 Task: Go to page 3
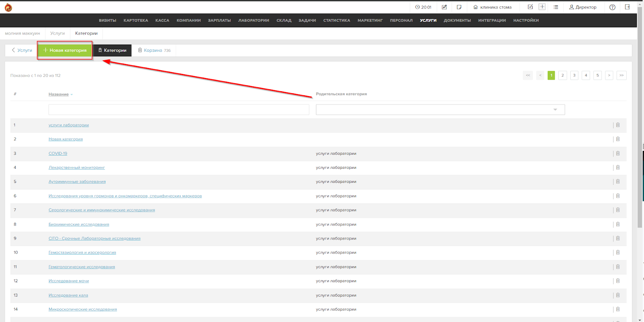pos(574,75)
